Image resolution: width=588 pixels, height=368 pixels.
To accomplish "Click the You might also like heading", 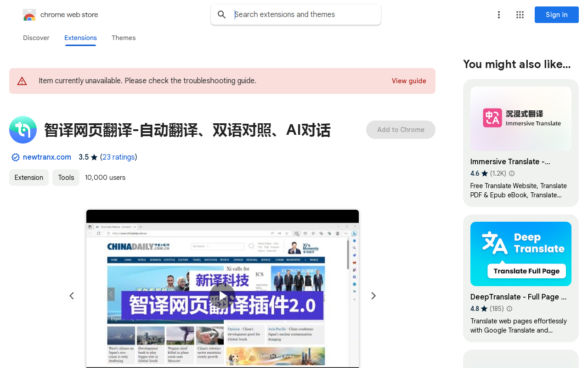I will point(517,64).
